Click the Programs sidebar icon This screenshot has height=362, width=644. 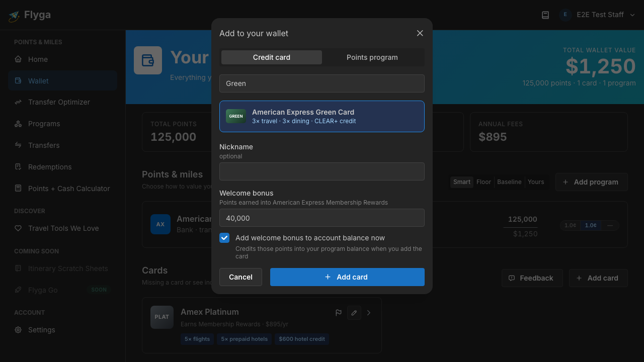18,124
